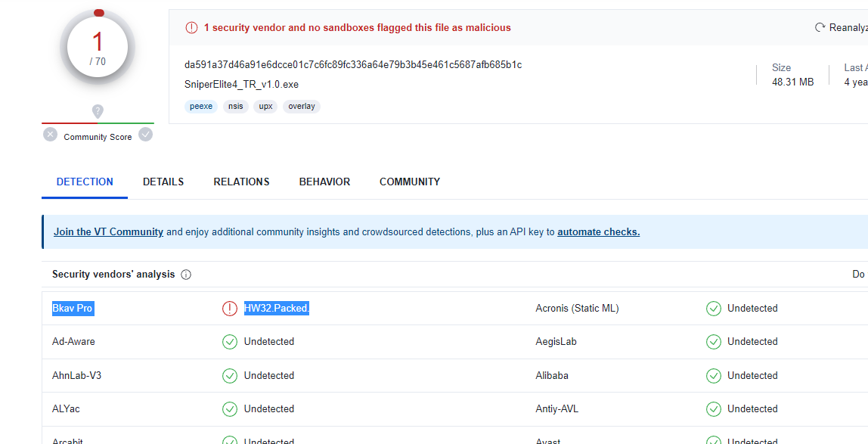The height and width of the screenshot is (444, 868).
Task: Click the Reanalyze refresh icon
Action: [x=820, y=28]
